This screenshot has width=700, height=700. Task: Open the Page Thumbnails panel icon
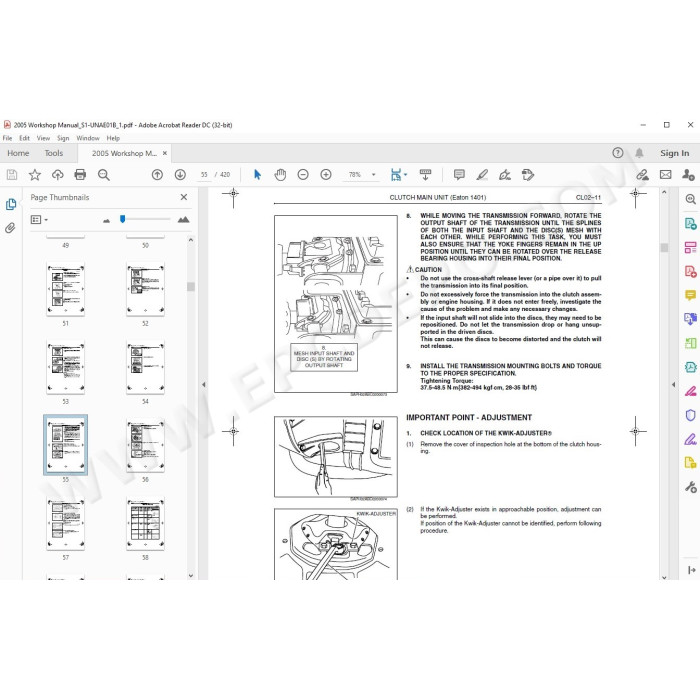point(11,204)
